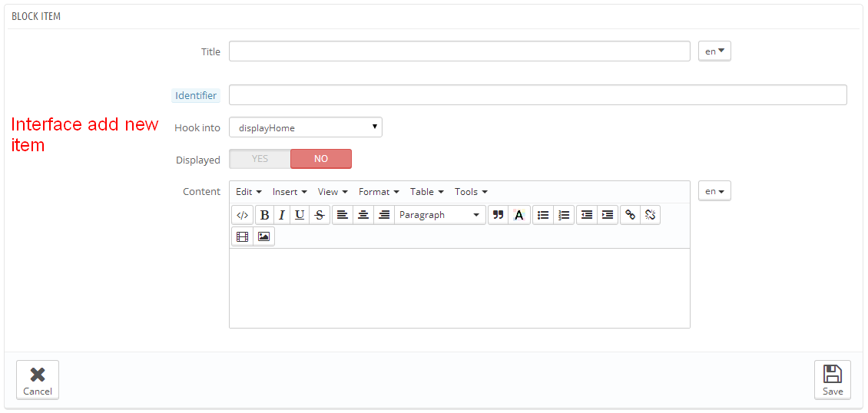This screenshot has height=413, width=868.
Task: Toggle strikethrough text formatting
Action: [320, 215]
